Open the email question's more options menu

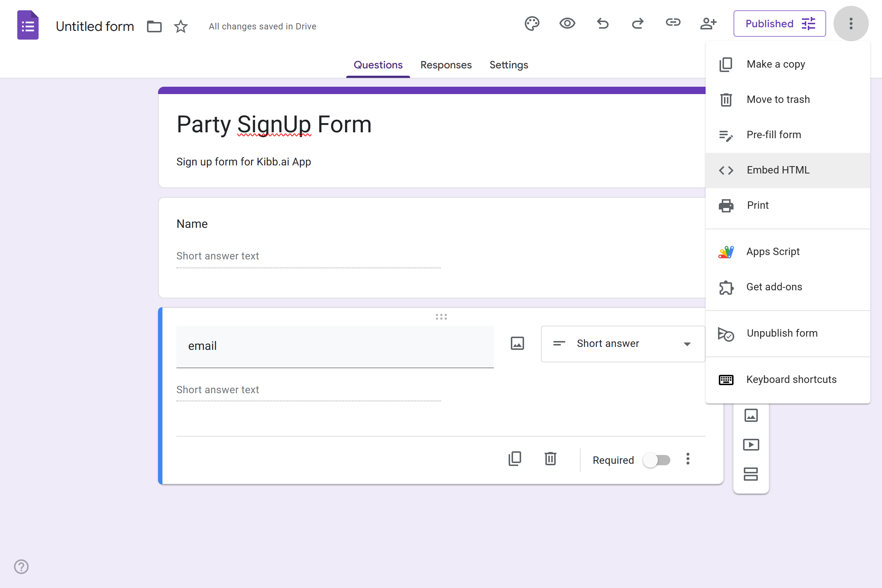688,459
